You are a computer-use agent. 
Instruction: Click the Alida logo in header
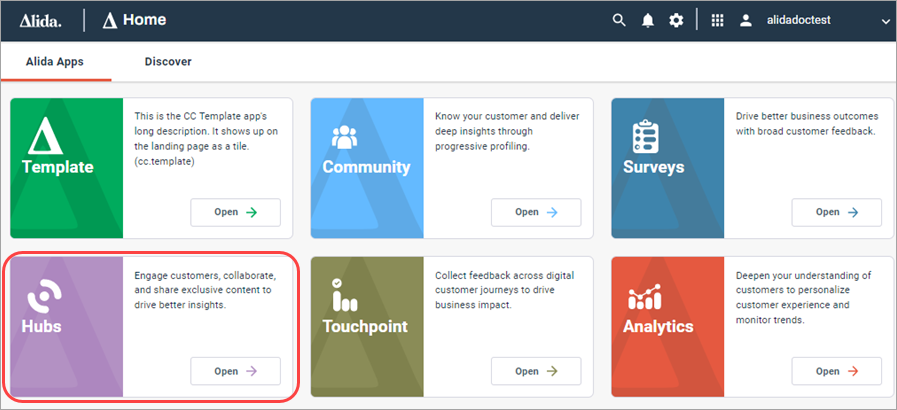pyautogui.click(x=41, y=21)
